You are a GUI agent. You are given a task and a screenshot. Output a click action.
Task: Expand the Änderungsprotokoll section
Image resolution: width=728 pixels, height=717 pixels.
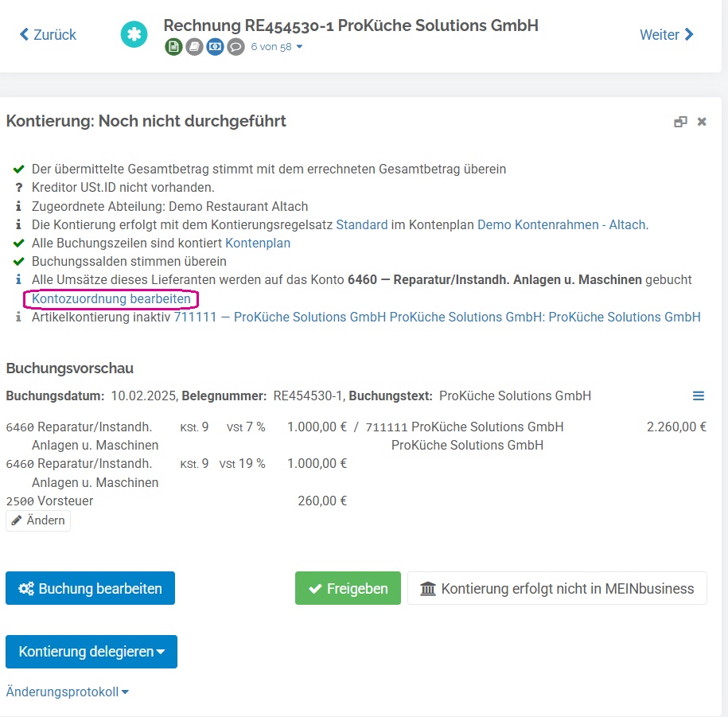(68, 692)
